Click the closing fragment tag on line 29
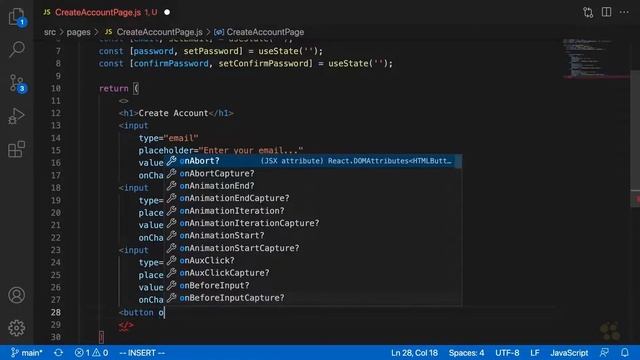 coord(126,325)
